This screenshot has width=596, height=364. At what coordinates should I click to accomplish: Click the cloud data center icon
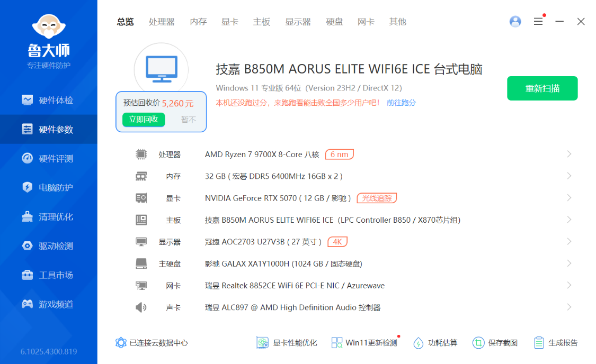click(121, 343)
